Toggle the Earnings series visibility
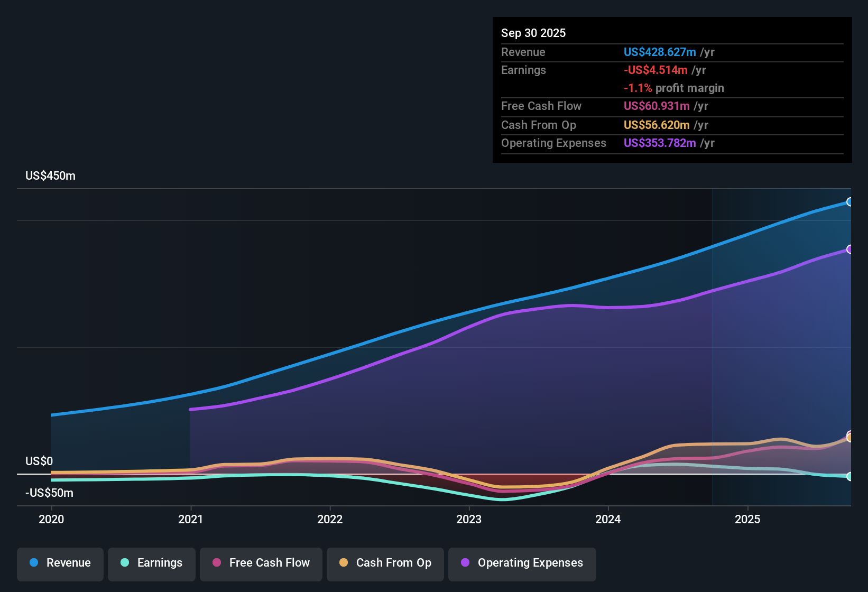 pos(151,563)
